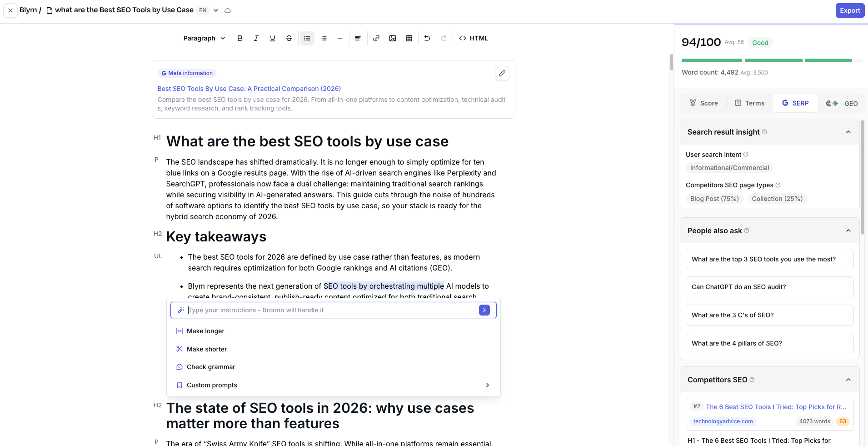Submit instructions with the arrow button
Screen dimensions: 868x446
click(484, 310)
